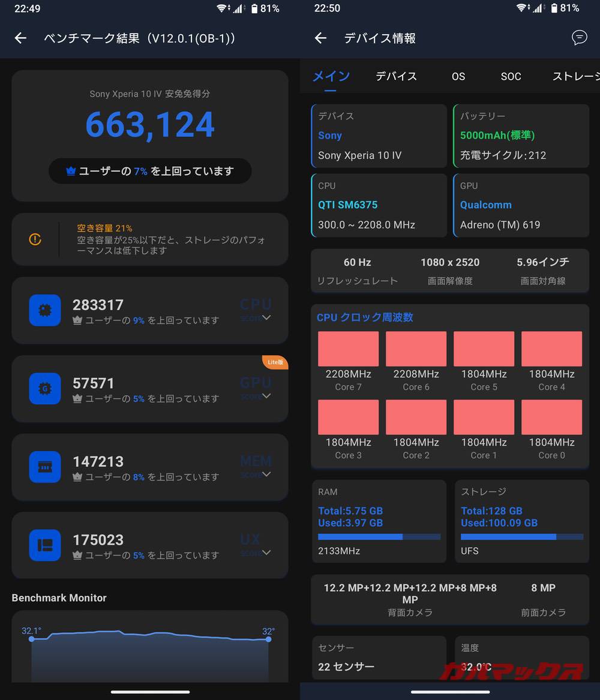This screenshot has width=600, height=700.
Task: Tap the Core 2 frequency block
Action: click(x=416, y=417)
